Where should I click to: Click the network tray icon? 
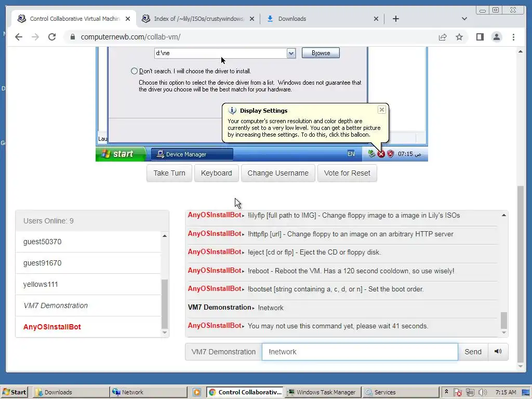[470, 392]
